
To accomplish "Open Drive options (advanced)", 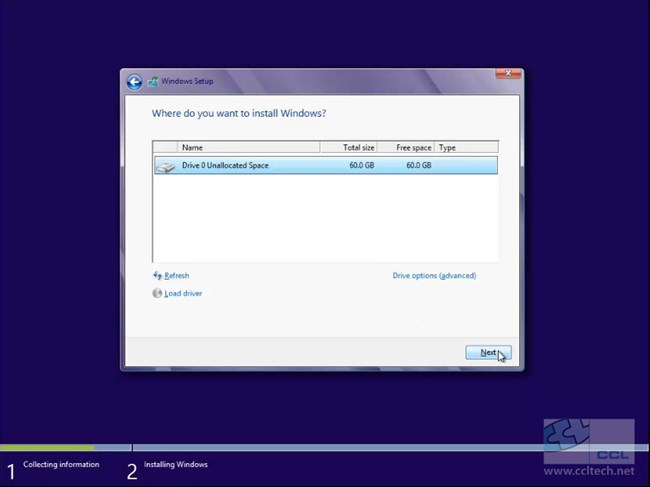I will [x=434, y=276].
